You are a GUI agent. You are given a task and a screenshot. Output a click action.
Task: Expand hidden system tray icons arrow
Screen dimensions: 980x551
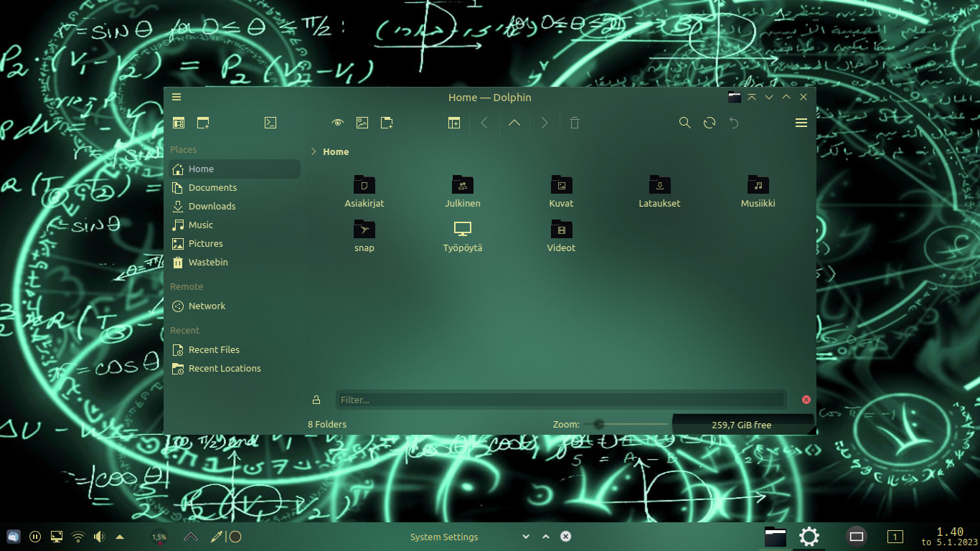[x=120, y=537]
